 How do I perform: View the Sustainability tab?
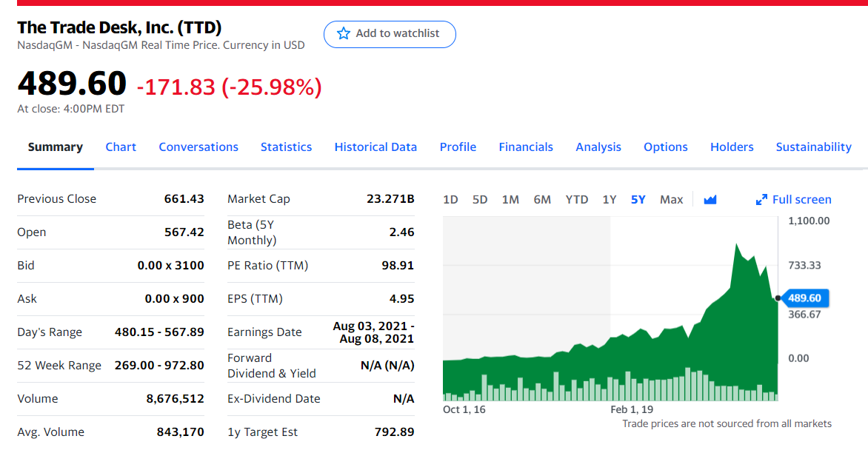pyautogui.click(x=814, y=147)
